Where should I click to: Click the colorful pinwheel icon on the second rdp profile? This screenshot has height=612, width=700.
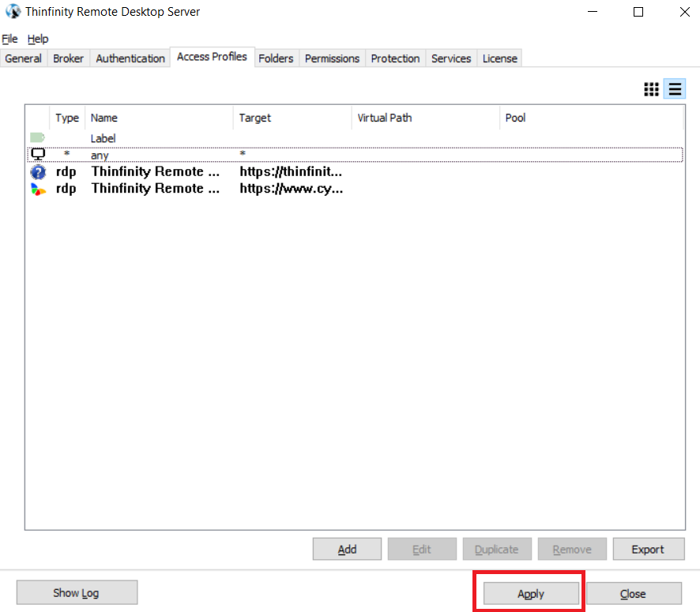coord(37,189)
